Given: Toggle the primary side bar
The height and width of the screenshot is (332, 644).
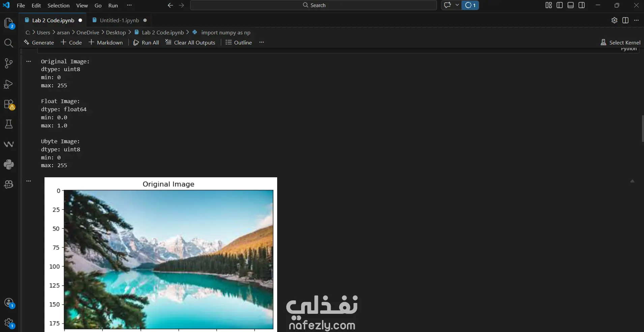Looking at the screenshot, I should pos(560,5).
